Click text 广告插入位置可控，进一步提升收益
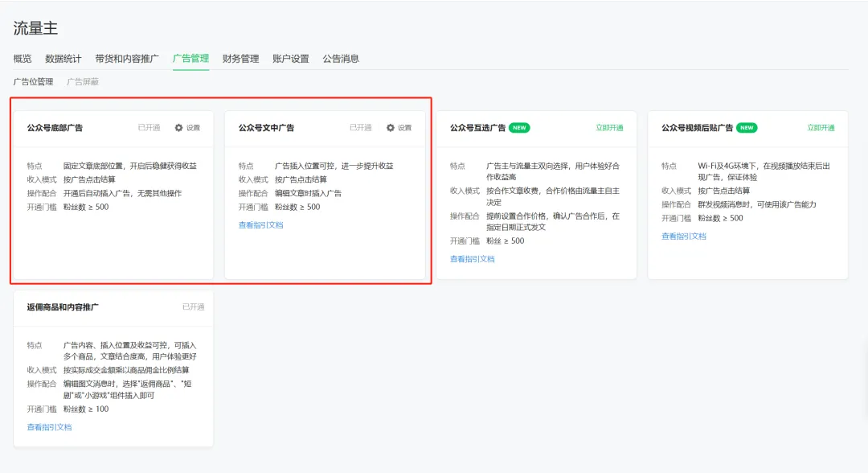 (334, 167)
